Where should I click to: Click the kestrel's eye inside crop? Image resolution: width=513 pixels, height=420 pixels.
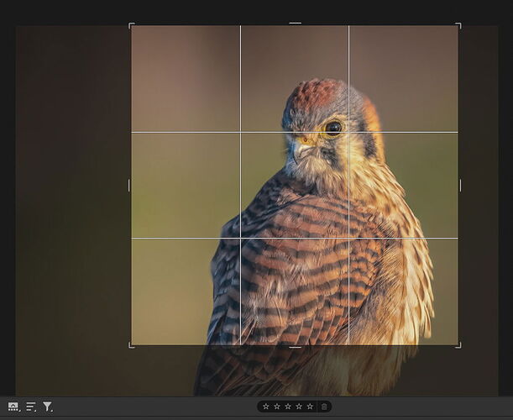tap(333, 128)
